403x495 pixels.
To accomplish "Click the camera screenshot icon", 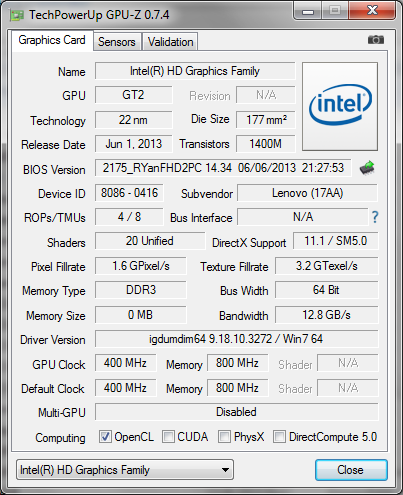I will coord(376,40).
